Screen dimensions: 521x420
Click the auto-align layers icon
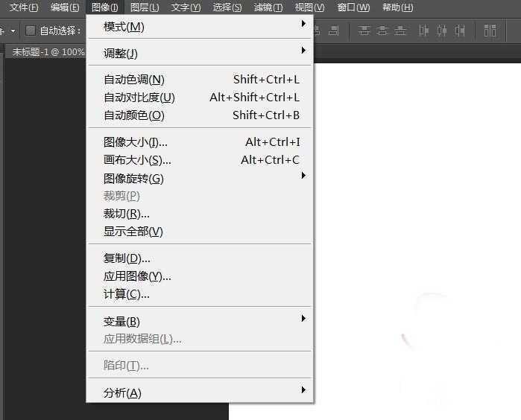(x=490, y=31)
